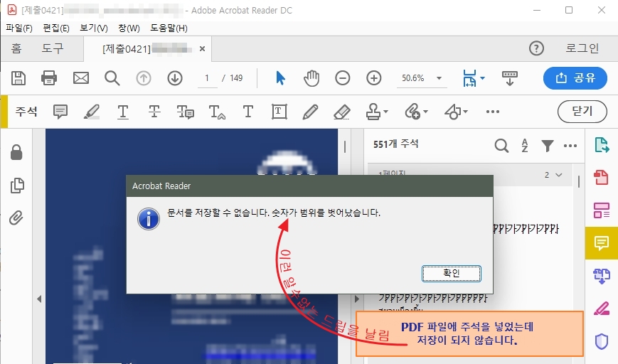
Task: Open the 창(W) menu
Action: click(129, 28)
